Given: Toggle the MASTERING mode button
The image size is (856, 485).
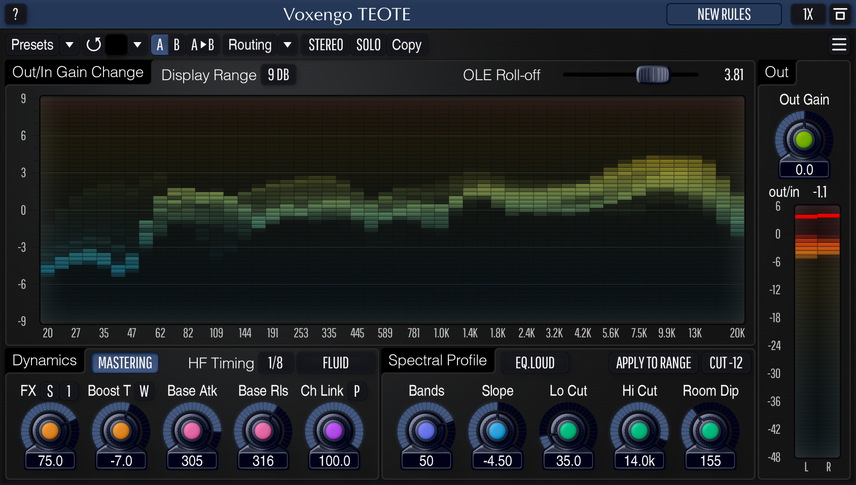Looking at the screenshot, I should (x=125, y=363).
